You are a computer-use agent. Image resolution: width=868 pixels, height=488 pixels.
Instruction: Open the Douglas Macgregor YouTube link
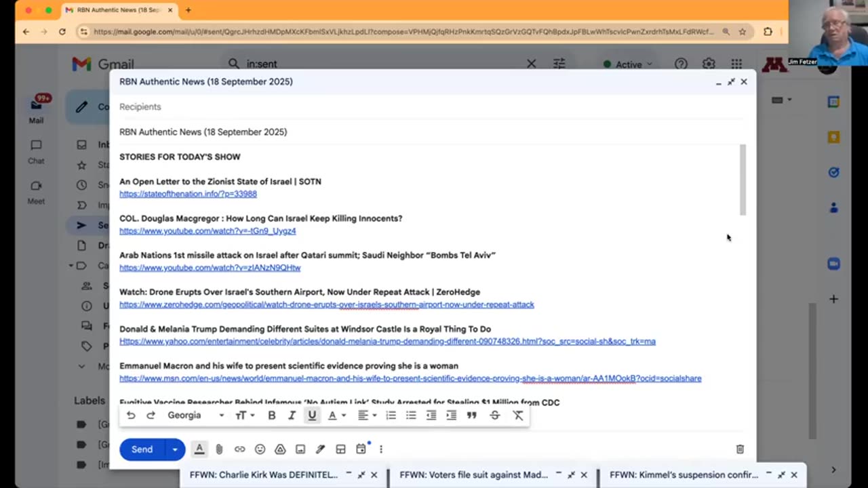pos(208,231)
